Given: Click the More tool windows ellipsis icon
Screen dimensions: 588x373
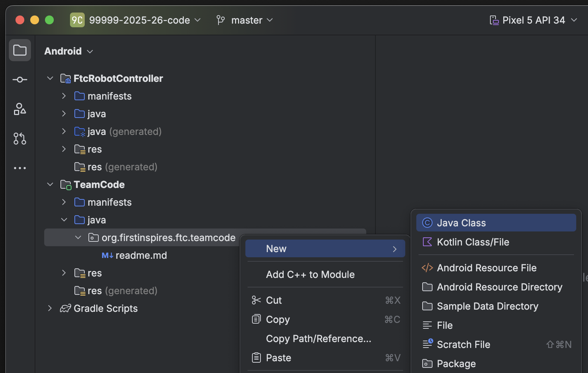Looking at the screenshot, I should click(x=20, y=168).
